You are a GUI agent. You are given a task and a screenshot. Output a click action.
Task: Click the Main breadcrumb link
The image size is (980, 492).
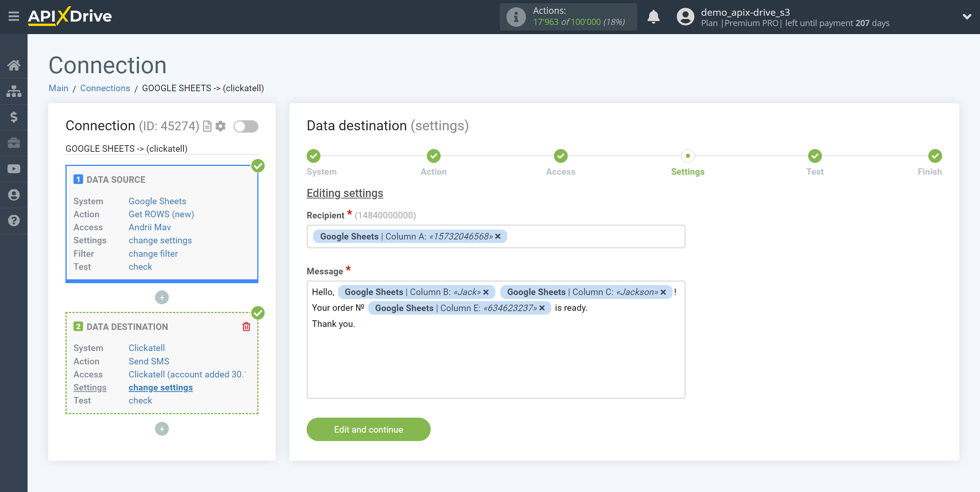coord(58,88)
